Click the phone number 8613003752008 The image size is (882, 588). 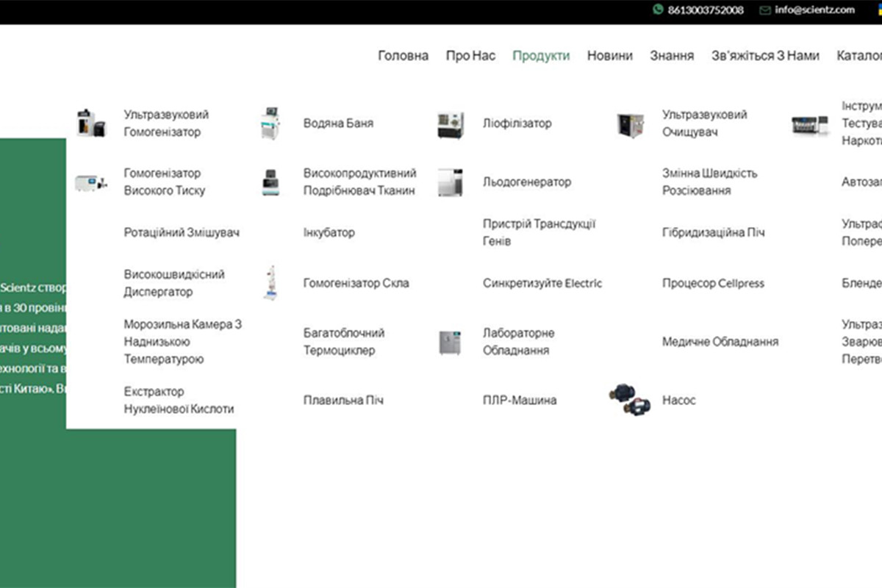(x=706, y=10)
